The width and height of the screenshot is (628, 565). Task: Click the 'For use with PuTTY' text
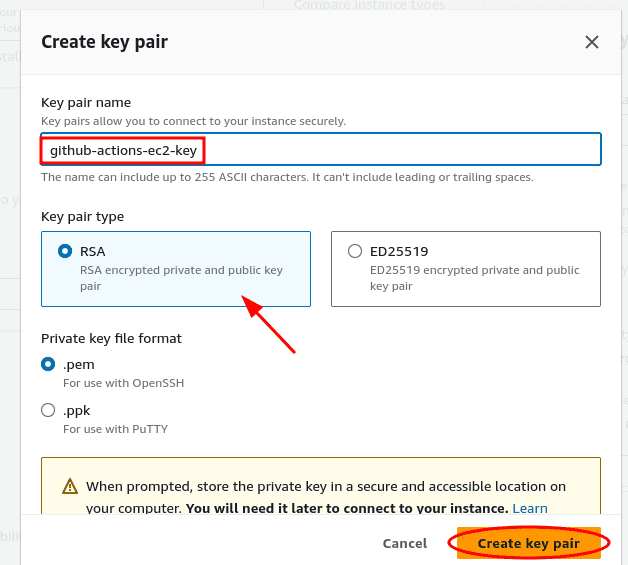pyautogui.click(x=115, y=429)
